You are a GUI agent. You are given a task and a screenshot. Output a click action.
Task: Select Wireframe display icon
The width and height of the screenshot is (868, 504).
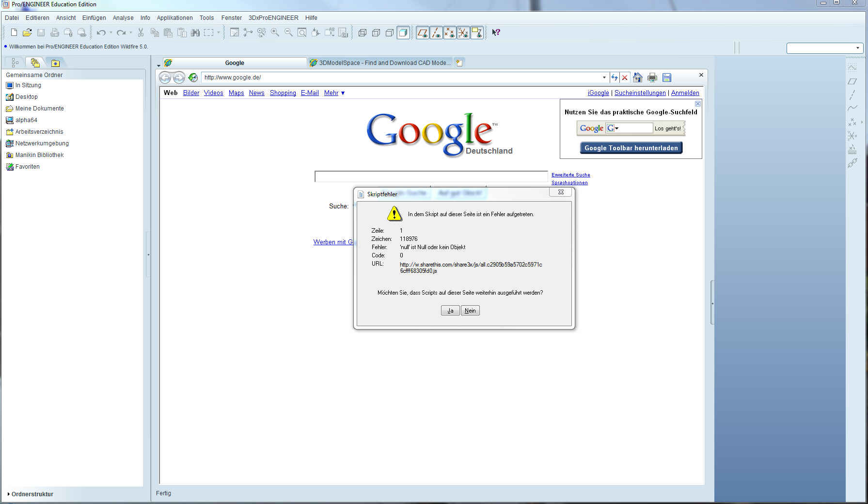click(362, 32)
